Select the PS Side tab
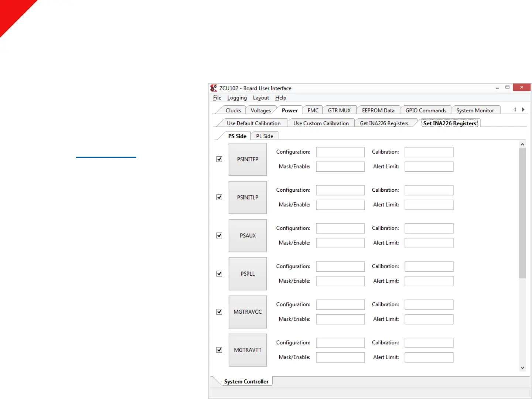532x399 pixels. pyautogui.click(x=237, y=136)
